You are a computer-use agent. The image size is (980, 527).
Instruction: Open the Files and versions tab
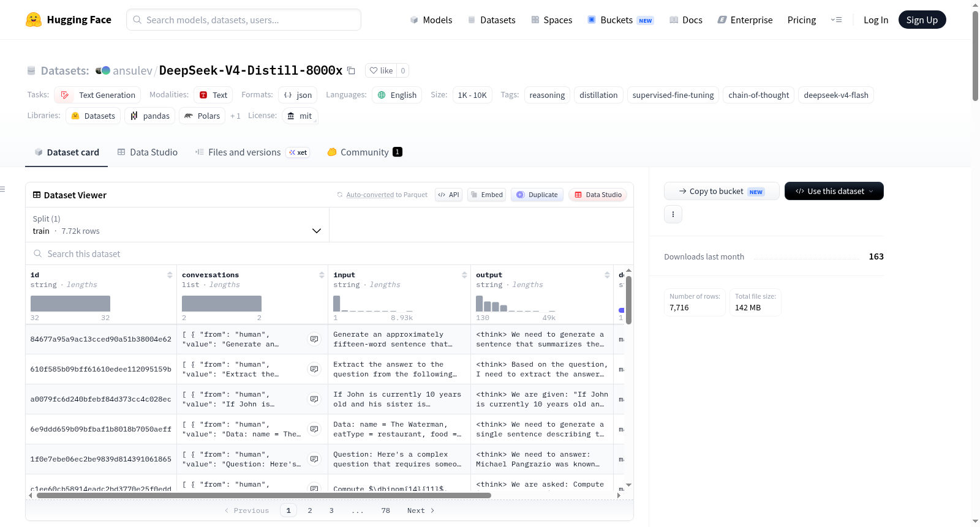pos(252,152)
